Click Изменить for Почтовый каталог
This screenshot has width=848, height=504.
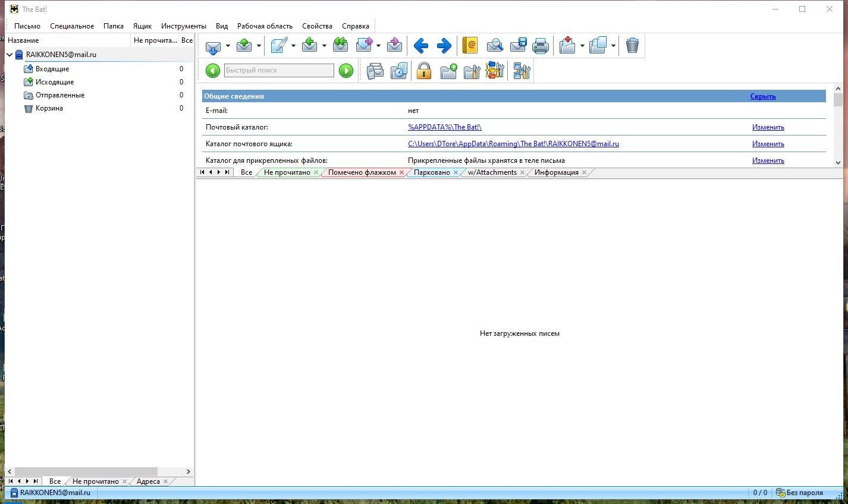(x=768, y=127)
